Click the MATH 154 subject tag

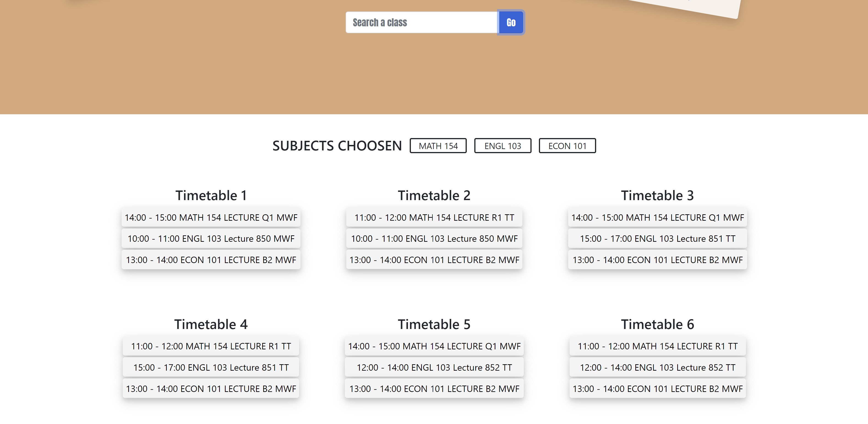[x=438, y=146]
